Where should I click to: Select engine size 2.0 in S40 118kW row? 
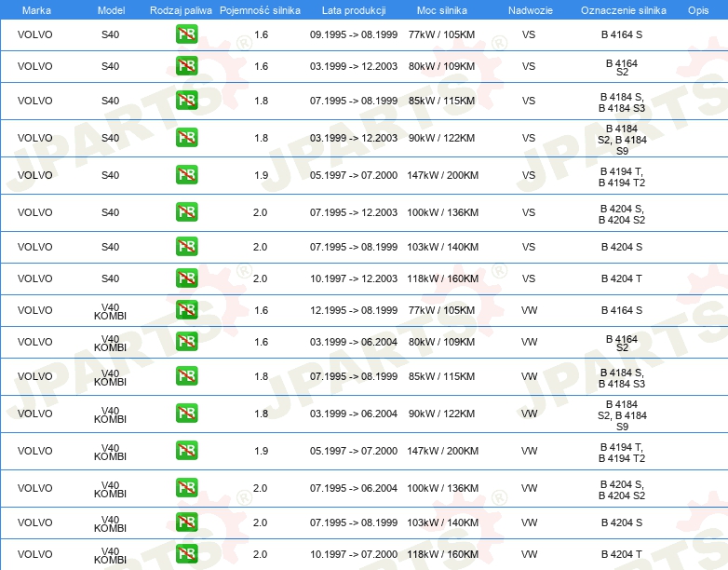(x=260, y=278)
